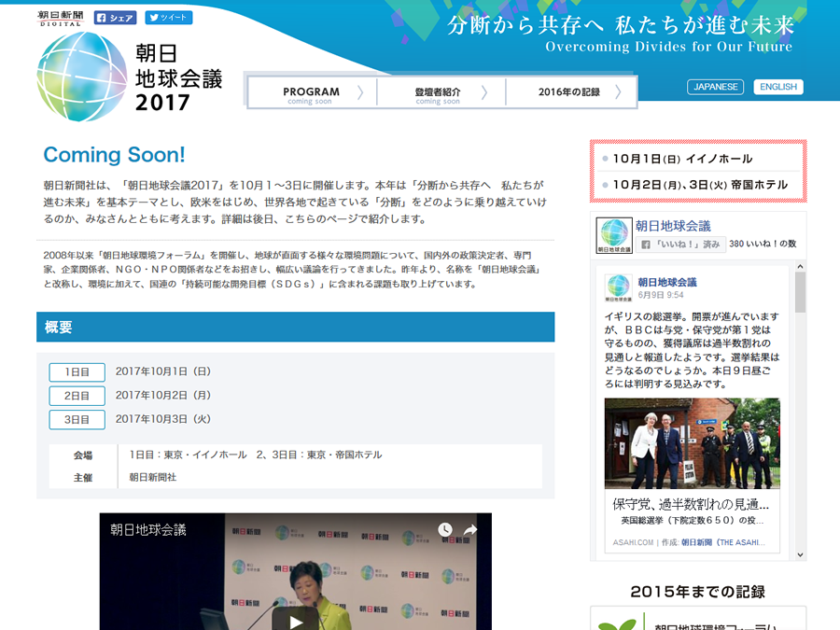Toggle the 「いいね！」済み like button
This screenshot has height=630, width=840.
pos(681,245)
